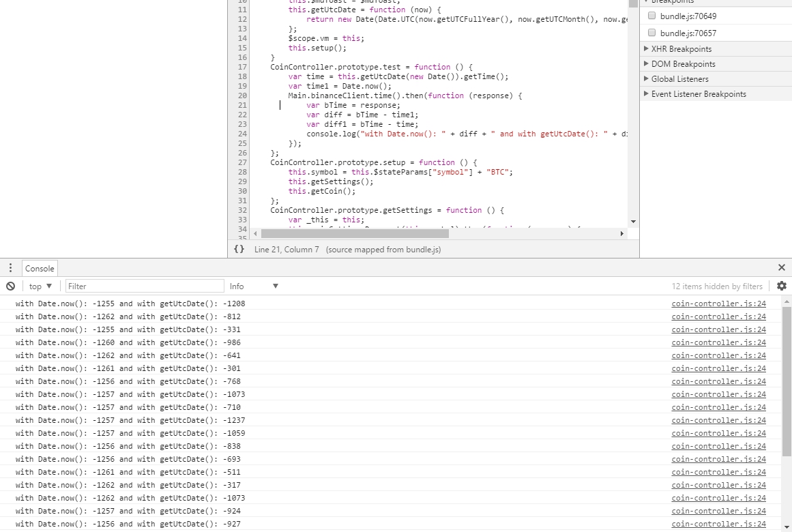Select log row ending with getUtcDate(): -511
The image size is (792, 532).
(x=391, y=473)
